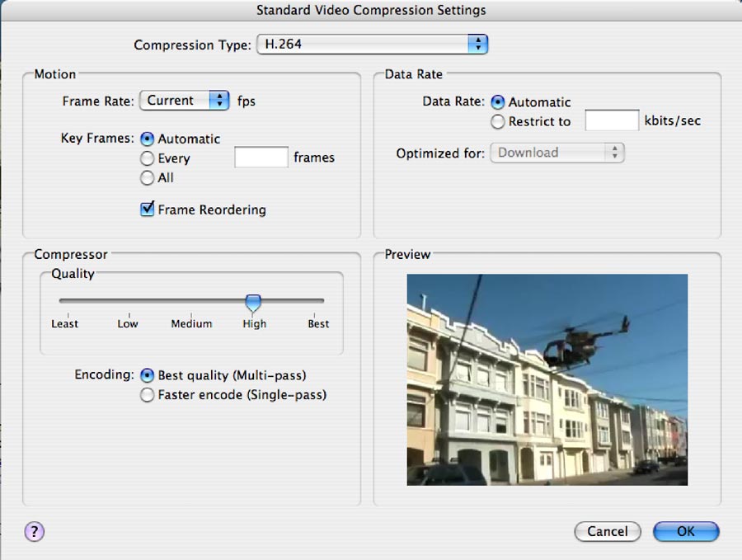Expand the Optimized for Download dropdown
The image size is (742, 560).
point(556,153)
